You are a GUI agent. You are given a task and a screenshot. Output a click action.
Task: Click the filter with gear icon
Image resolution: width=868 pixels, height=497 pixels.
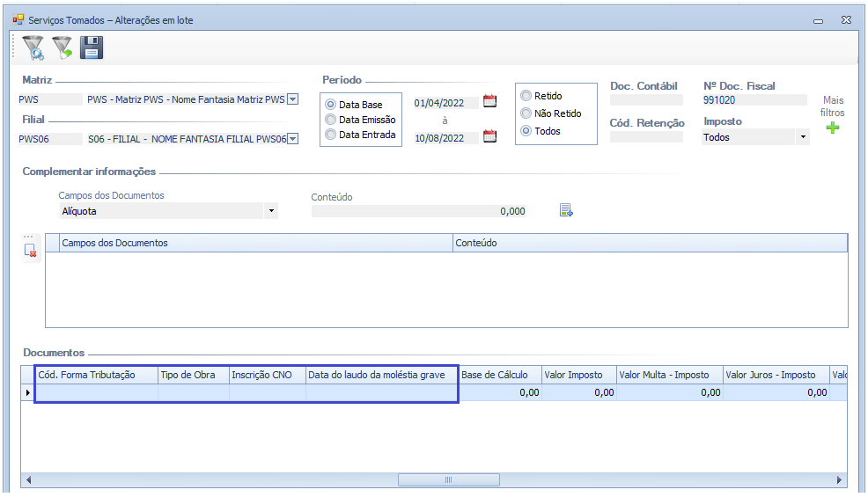[x=33, y=48]
